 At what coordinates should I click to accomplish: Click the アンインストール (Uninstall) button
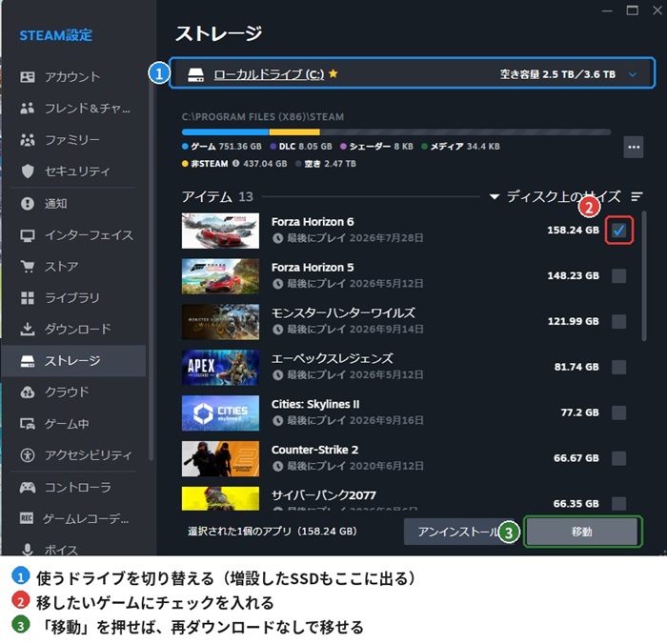(x=458, y=532)
